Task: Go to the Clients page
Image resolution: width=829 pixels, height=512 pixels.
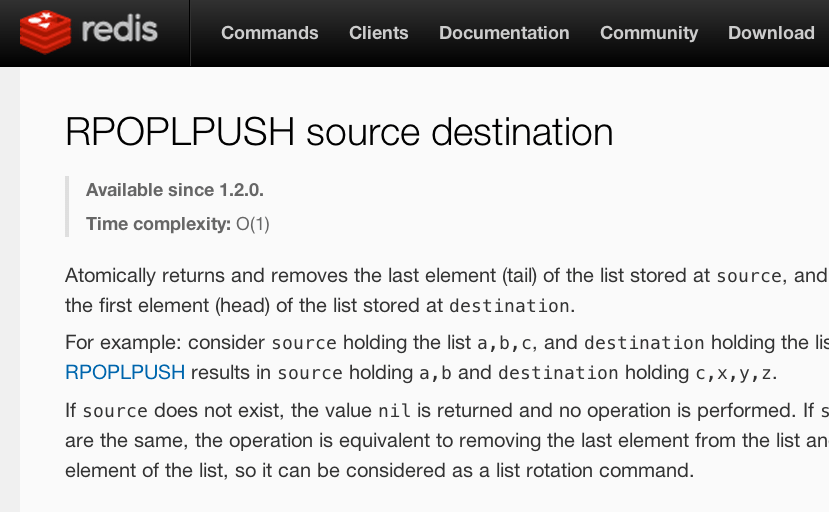Action: pos(378,33)
